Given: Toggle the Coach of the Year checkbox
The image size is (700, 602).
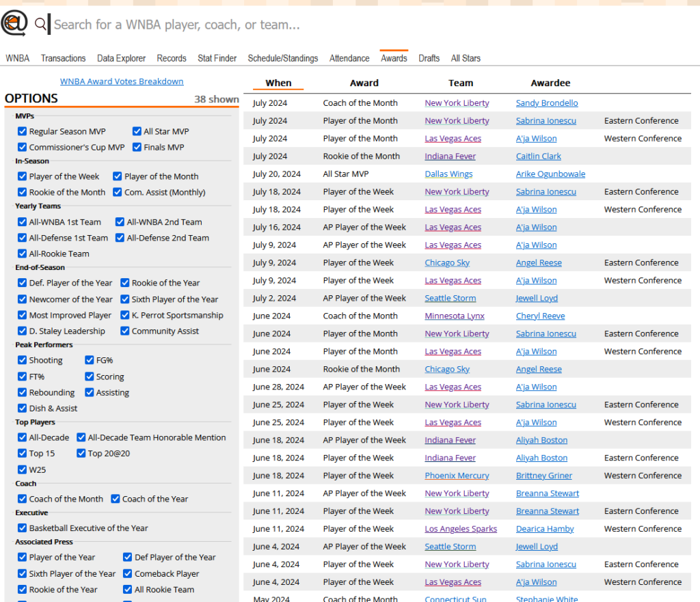Looking at the screenshot, I should [116, 499].
